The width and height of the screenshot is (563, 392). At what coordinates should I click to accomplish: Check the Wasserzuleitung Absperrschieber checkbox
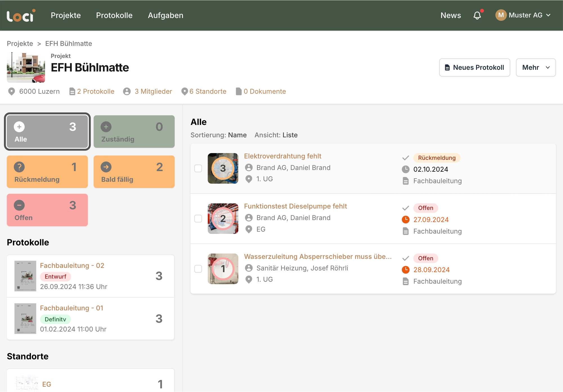pyautogui.click(x=198, y=269)
